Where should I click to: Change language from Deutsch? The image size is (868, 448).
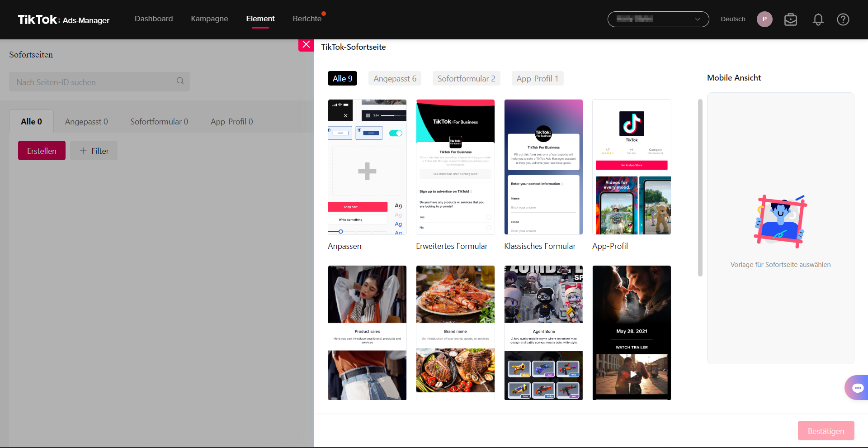[733, 19]
